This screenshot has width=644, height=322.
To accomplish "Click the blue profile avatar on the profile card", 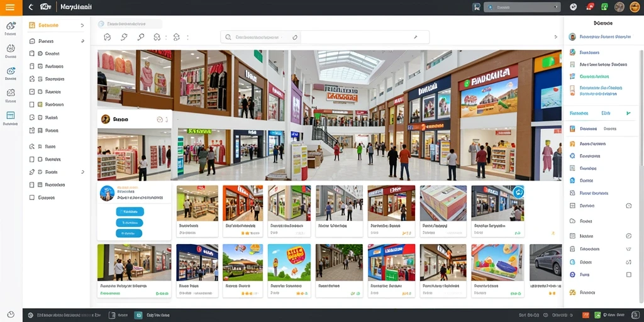I will 107,194.
